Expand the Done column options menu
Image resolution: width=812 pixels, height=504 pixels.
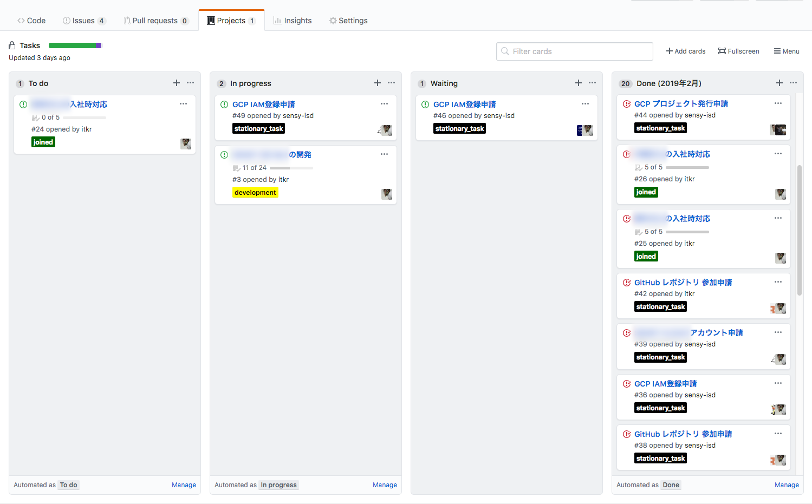point(793,83)
